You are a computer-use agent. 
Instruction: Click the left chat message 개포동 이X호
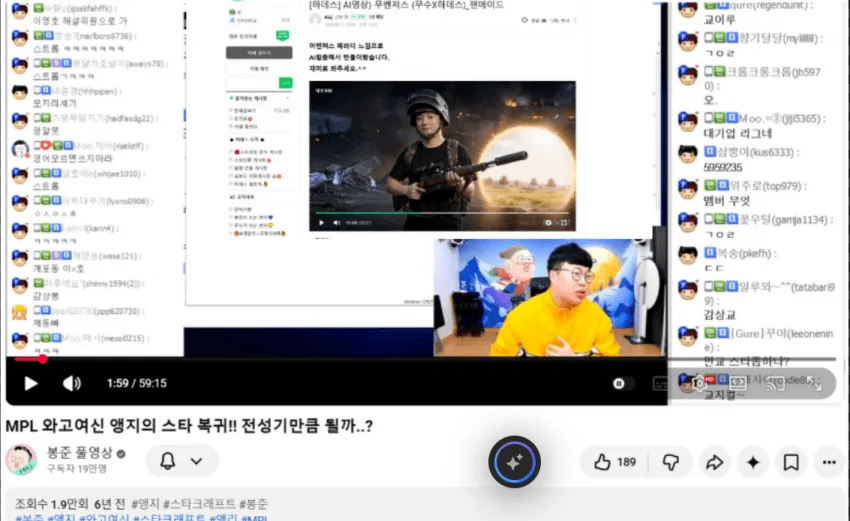[58, 268]
